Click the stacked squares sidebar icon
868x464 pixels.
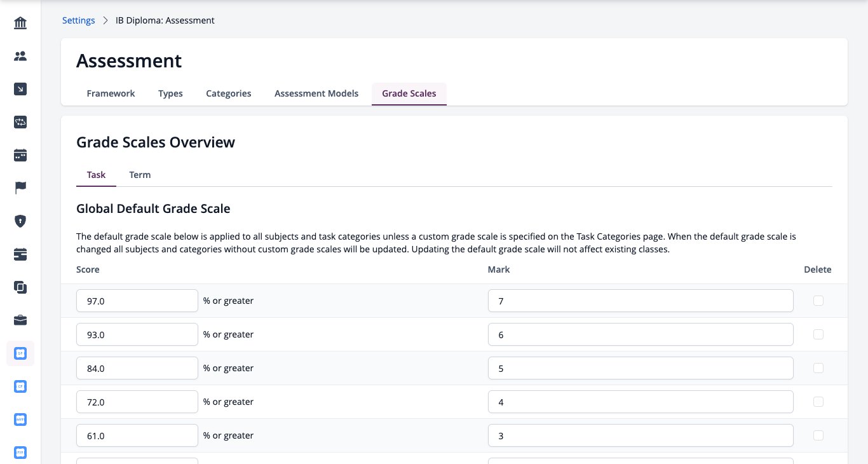[x=20, y=287]
